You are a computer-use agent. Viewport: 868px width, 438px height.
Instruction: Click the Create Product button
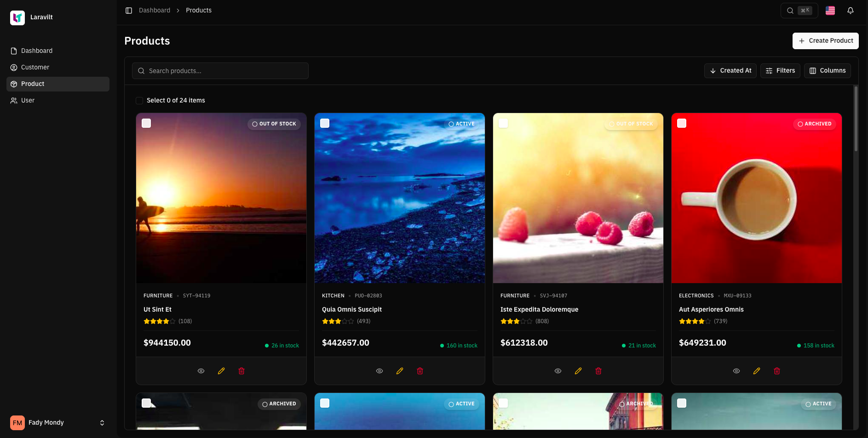click(x=825, y=41)
